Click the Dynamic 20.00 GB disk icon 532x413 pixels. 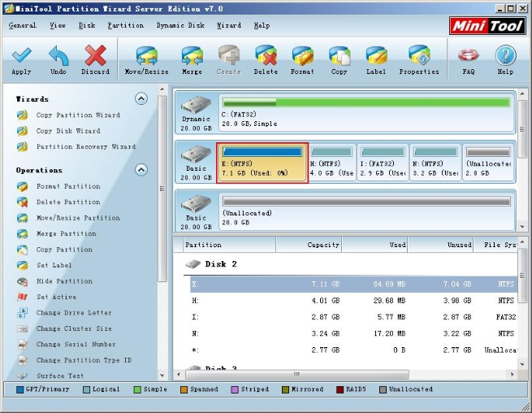[196, 105]
